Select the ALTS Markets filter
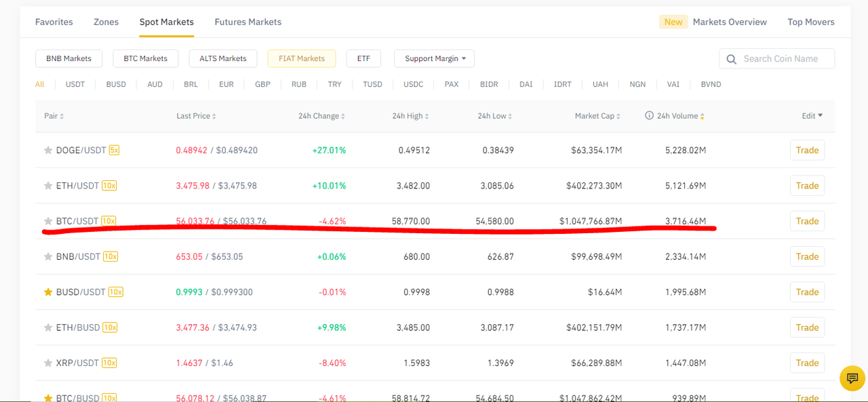This screenshot has width=868, height=402. tap(223, 58)
